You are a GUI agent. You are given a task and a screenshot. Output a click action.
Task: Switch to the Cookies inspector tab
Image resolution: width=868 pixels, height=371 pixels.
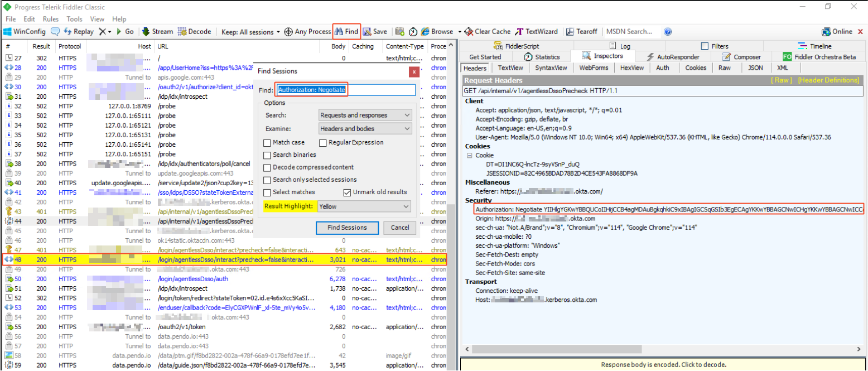(696, 68)
